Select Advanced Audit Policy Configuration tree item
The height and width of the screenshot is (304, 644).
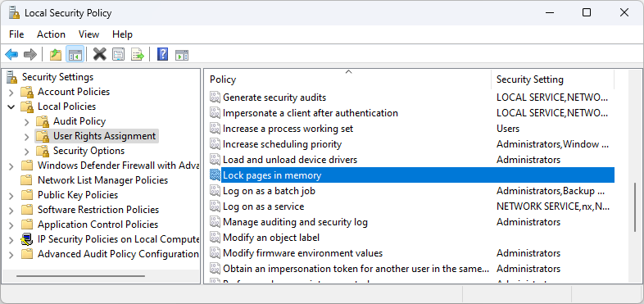[118, 254]
